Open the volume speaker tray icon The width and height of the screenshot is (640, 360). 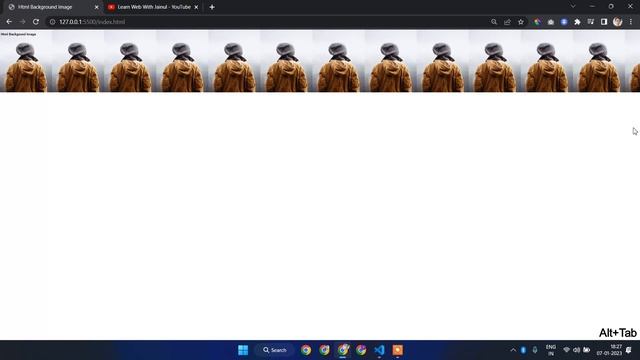tap(576, 350)
